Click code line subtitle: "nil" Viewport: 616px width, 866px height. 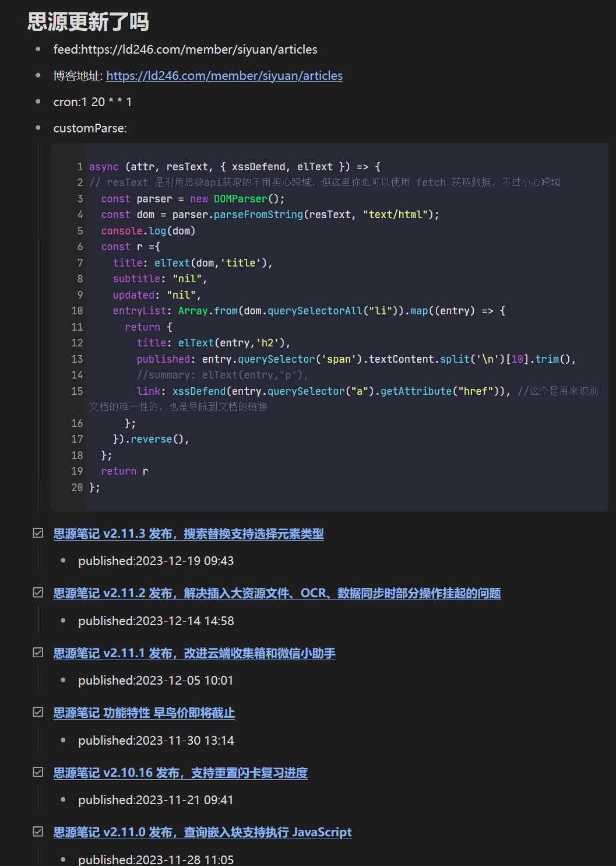(160, 279)
